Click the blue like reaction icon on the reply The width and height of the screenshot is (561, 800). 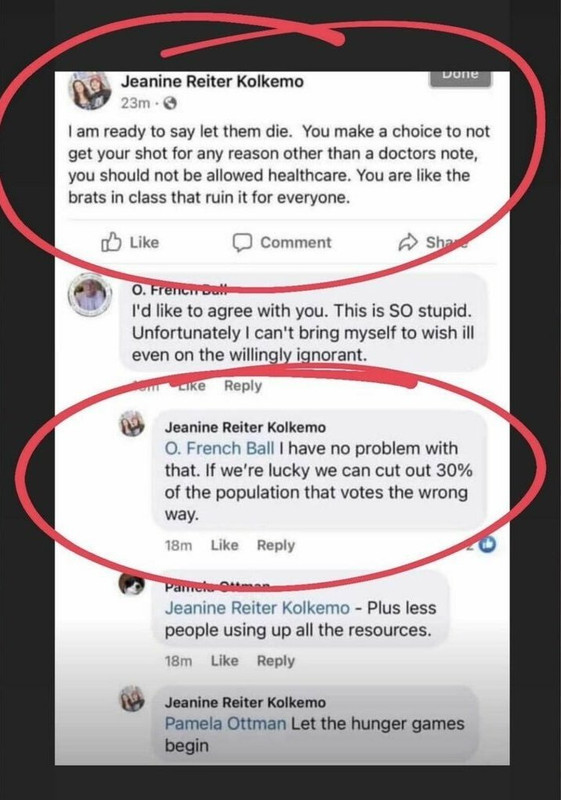pos(488,544)
